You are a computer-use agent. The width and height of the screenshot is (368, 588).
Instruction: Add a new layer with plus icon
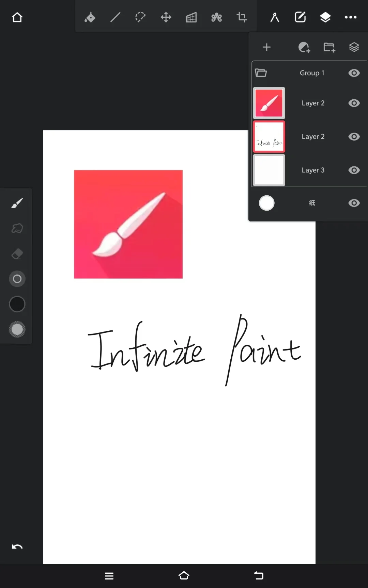[267, 47]
